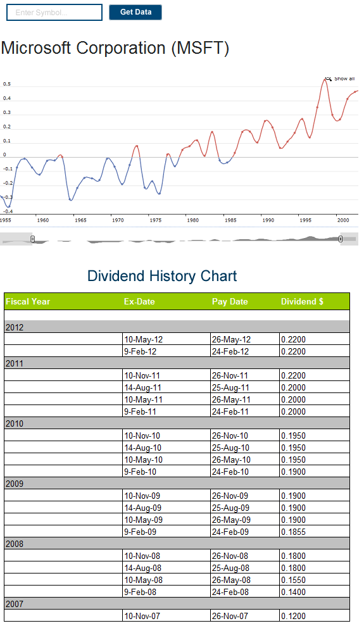Click the Show all zoom icon
Image resolution: width=364 pixels, height=633 pixels.
(329, 78)
